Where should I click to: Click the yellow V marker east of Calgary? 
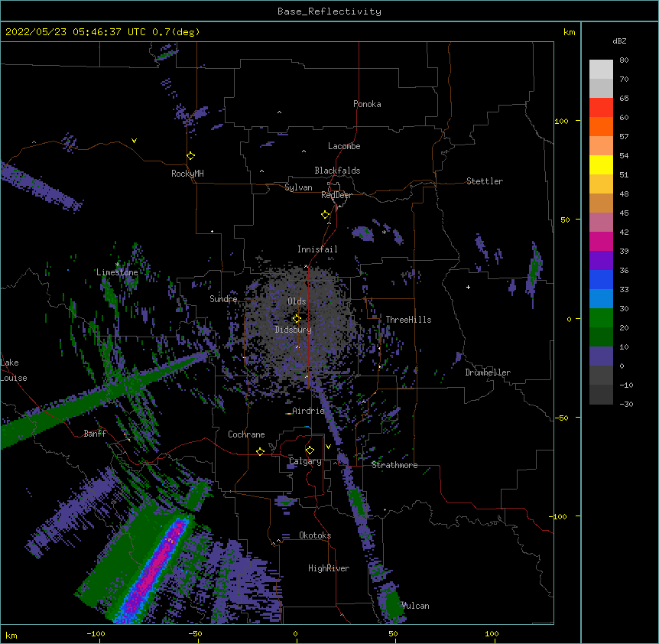pyautogui.click(x=328, y=447)
